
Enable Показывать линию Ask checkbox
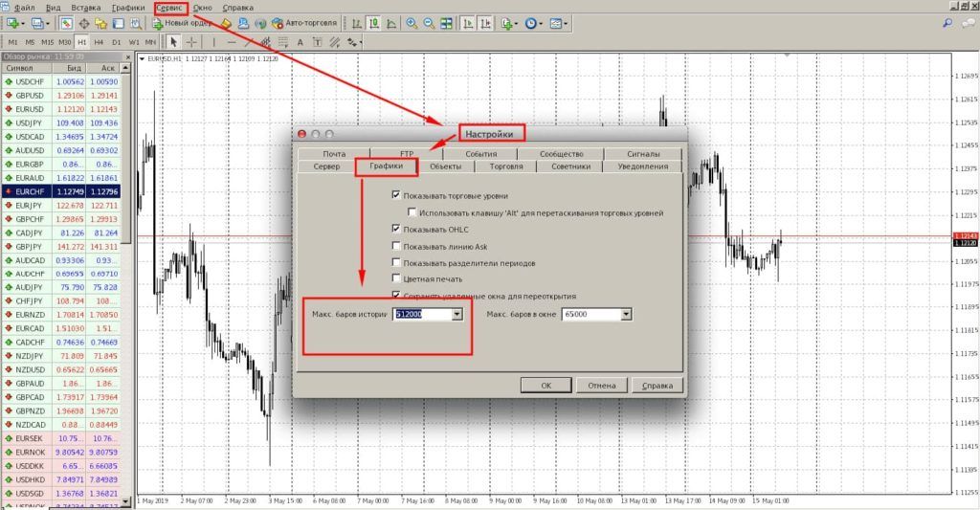pos(396,246)
